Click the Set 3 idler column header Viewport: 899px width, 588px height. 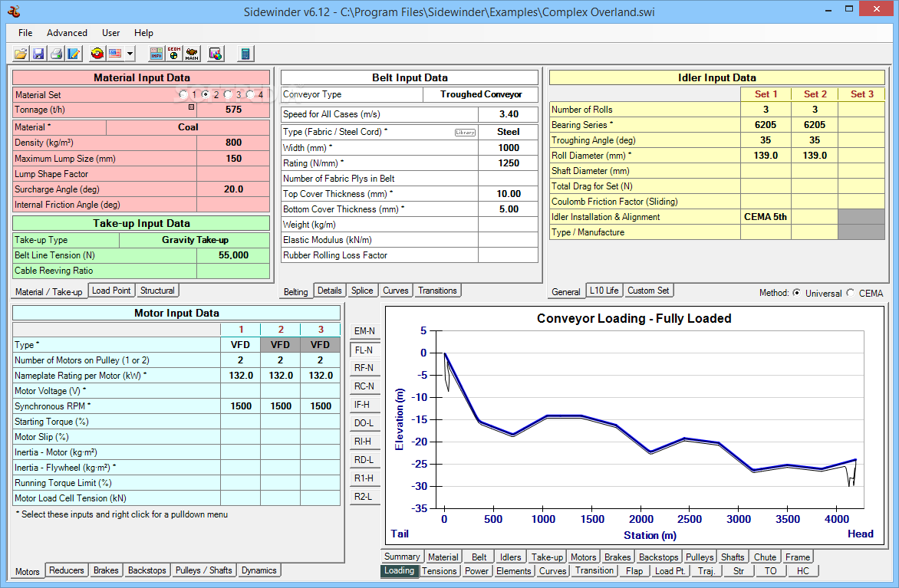click(x=861, y=94)
